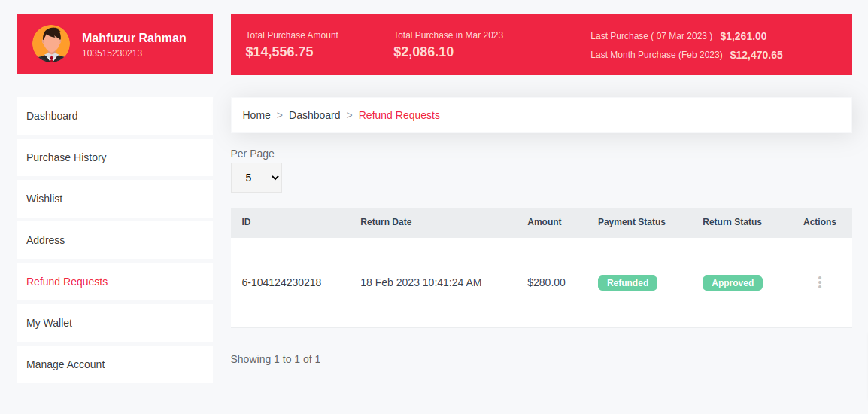
Task: Click the Return Date column header
Action: [x=386, y=222]
